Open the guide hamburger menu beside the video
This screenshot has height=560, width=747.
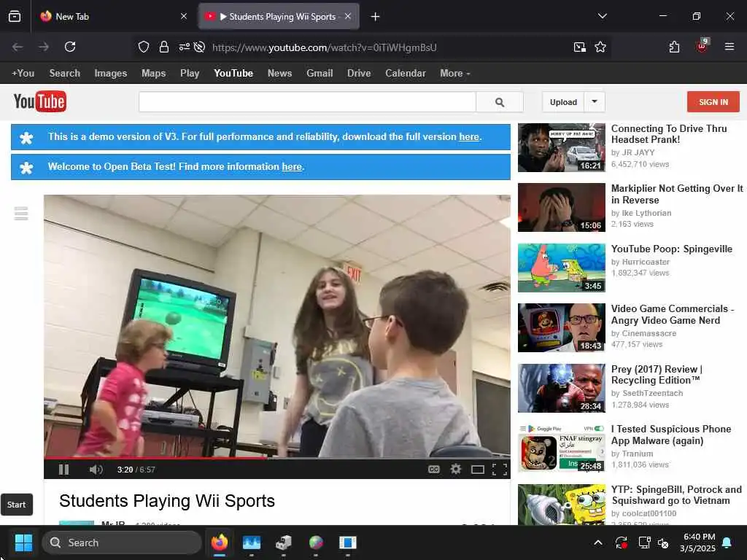click(x=21, y=214)
